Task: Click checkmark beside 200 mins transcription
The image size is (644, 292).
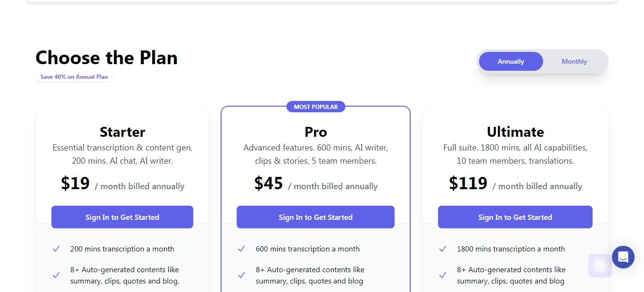Action: [56, 249]
